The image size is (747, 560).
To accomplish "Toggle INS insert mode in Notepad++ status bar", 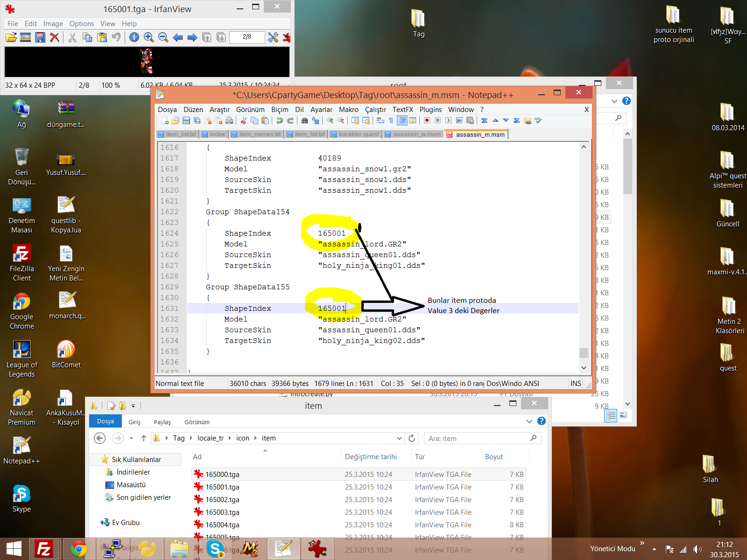I will click(x=576, y=383).
